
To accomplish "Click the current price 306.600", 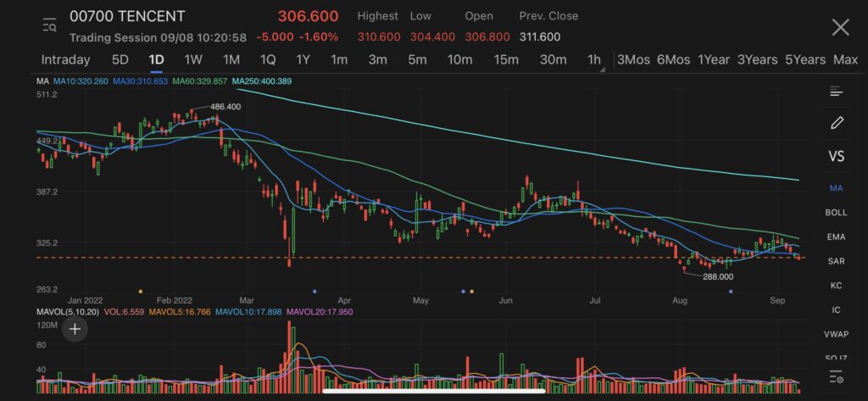I will coord(308,16).
